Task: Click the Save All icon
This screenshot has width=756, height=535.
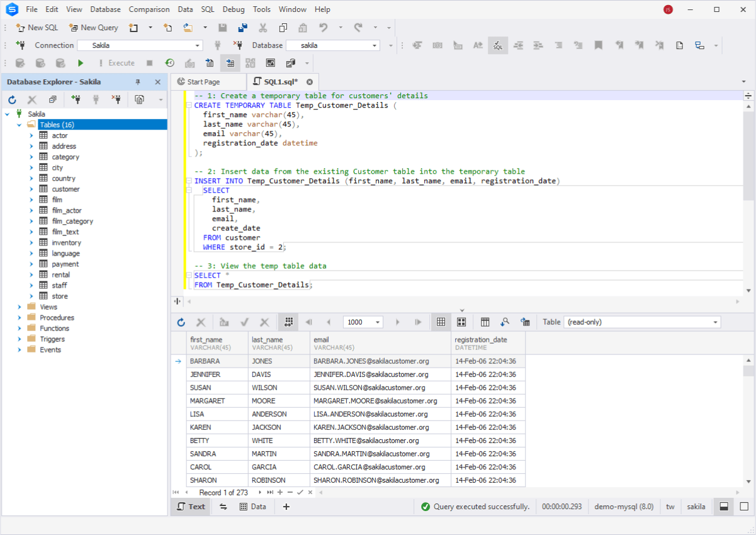Action: point(243,28)
